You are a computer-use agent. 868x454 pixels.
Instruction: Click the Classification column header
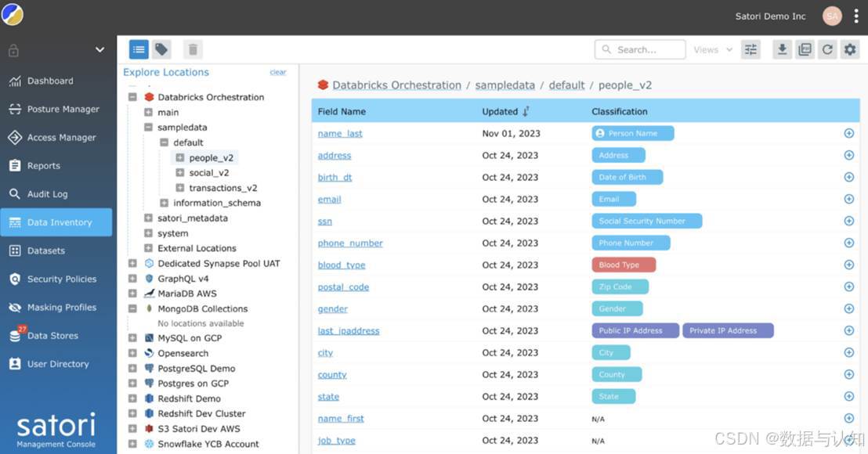coord(620,111)
